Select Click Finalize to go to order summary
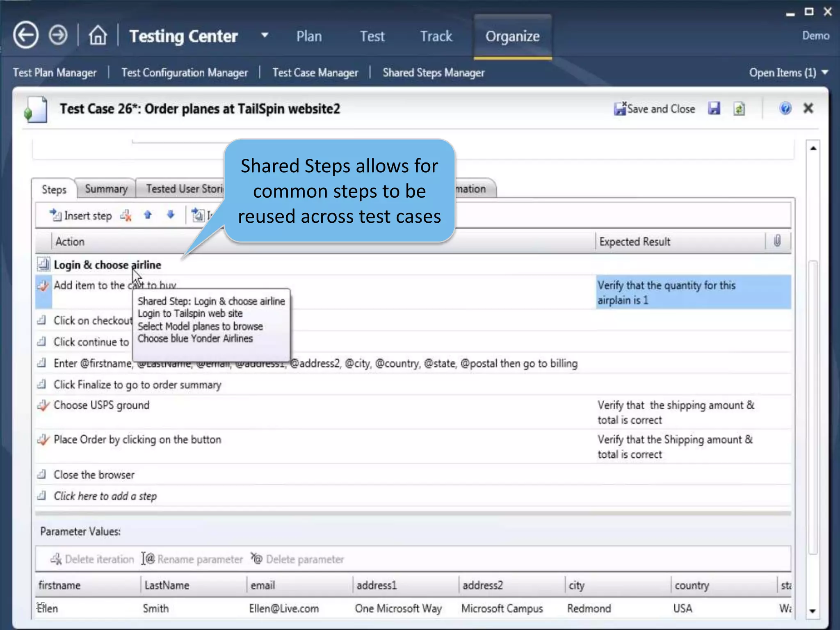 [x=137, y=385]
